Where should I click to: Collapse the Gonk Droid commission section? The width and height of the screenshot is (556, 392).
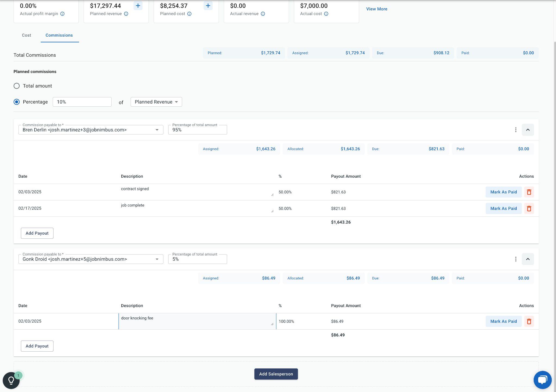coord(527,259)
